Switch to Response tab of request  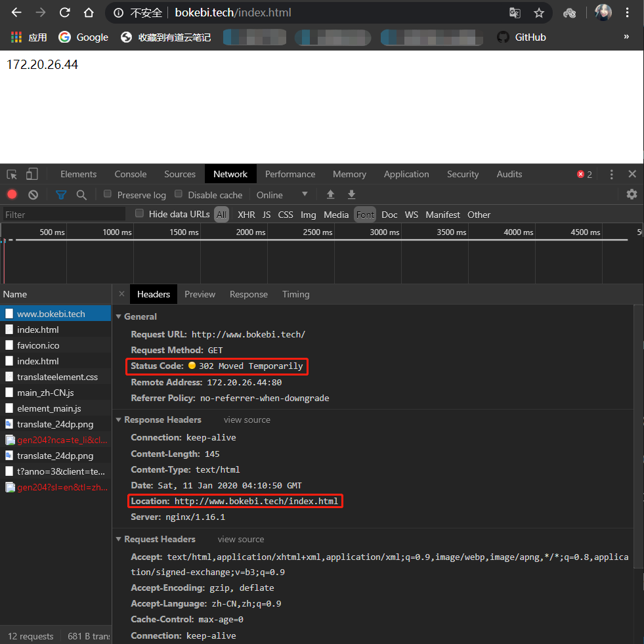pos(249,294)
